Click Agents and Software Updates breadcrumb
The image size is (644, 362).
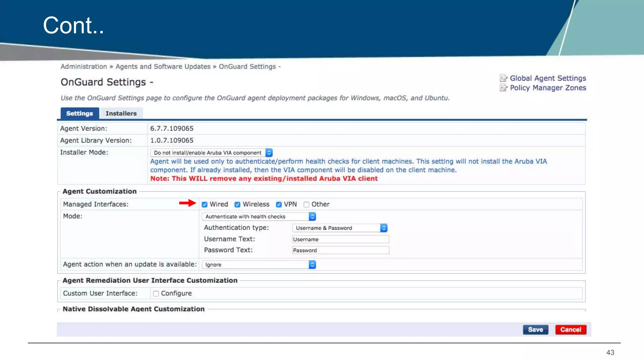pos(163,67)
